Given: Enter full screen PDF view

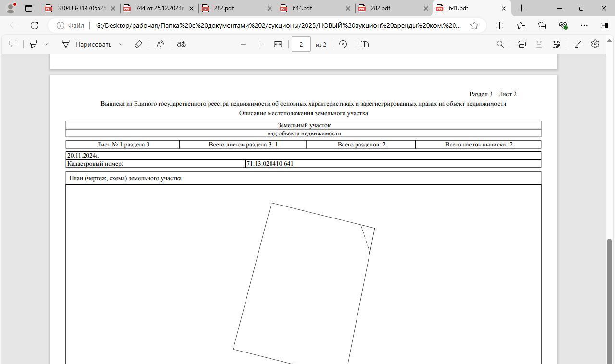Looking at the screenshot, I should (x=578, y=44).
